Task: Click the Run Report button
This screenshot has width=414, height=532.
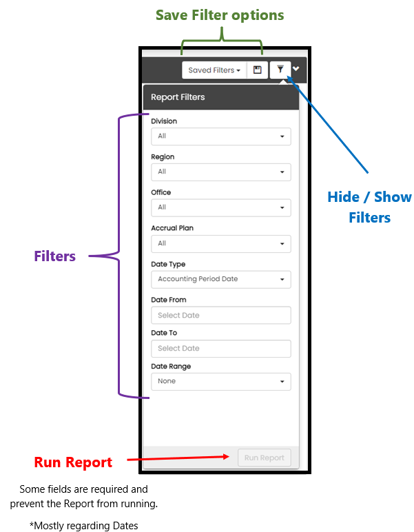Action: coord(265,458)
